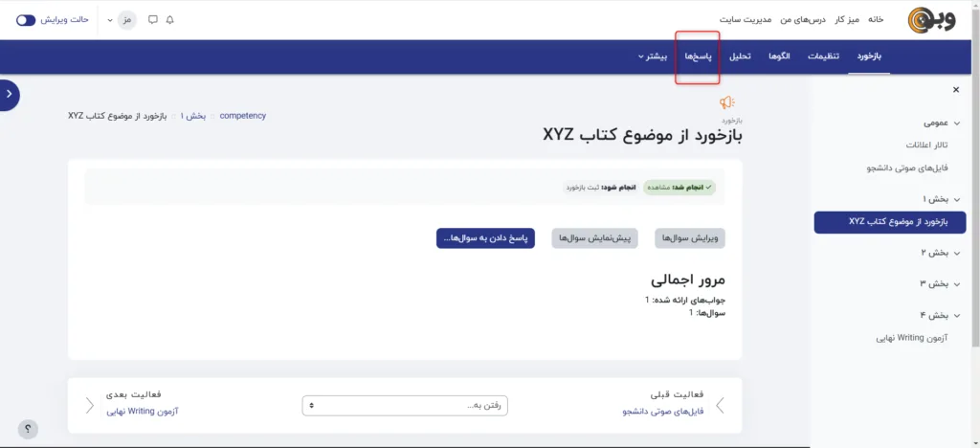Viewport: 980px width, 448px height.
Task: Click the user avatar labeled مز
Action: pyautogui.click(x=126, y=19)
